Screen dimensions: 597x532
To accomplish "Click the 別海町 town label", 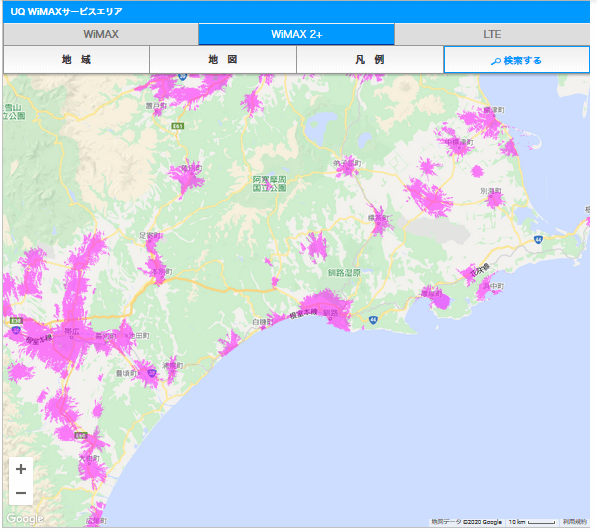I will pyautogui.click(x=491, y=191).
